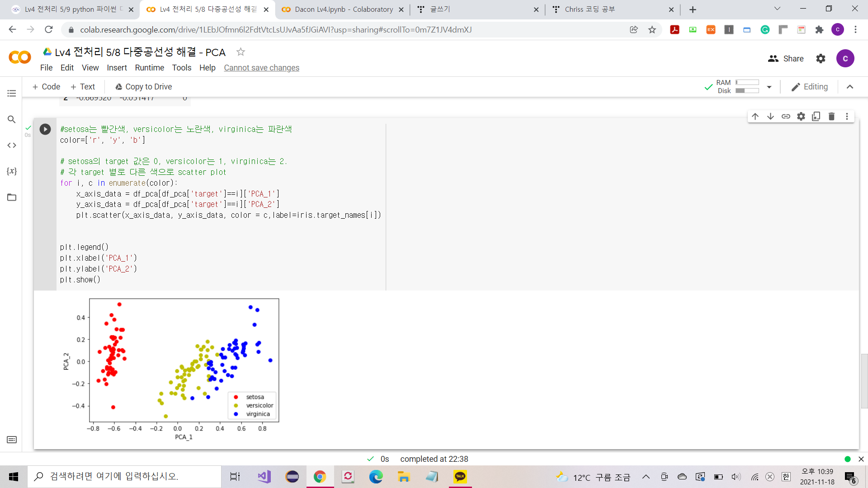The image size is (868, 488).
Task: Star this notebook title
Action: [x=241, y=52]
